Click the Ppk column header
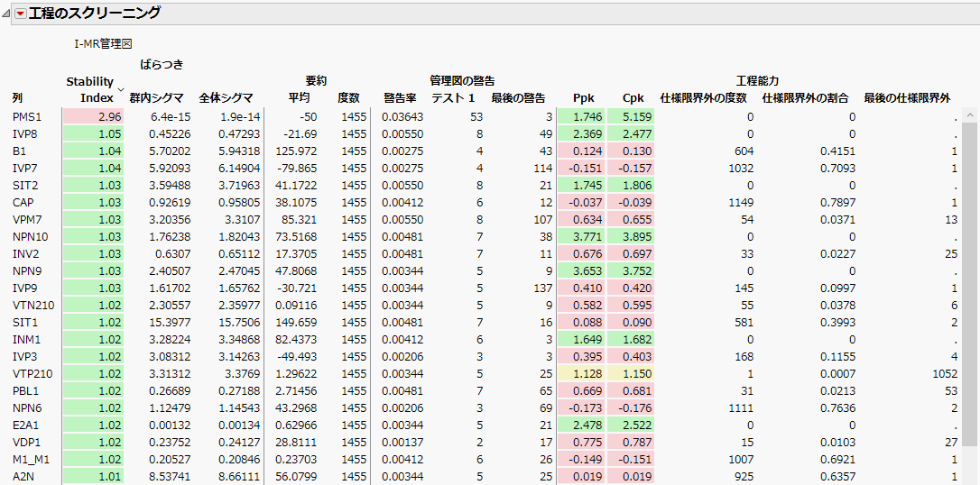Image resolution: width=980 pixels, height=485 pixels. pos(584,97)
